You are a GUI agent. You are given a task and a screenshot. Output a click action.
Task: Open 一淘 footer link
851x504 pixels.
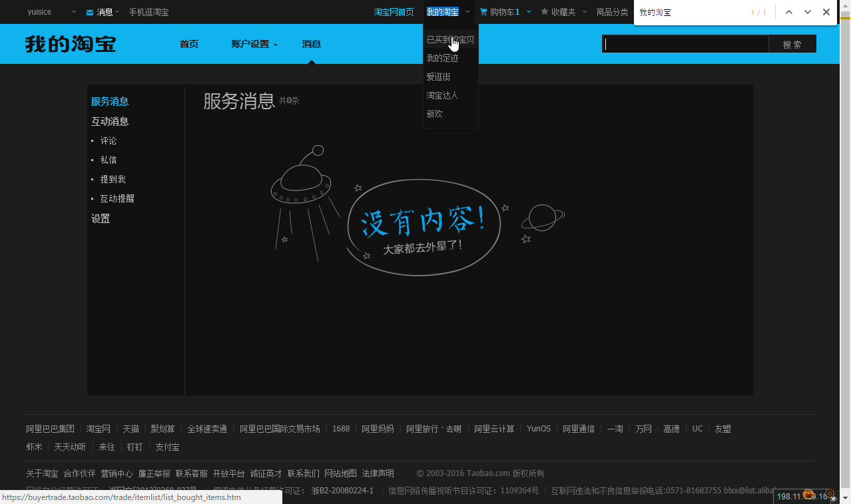[615, 429]
